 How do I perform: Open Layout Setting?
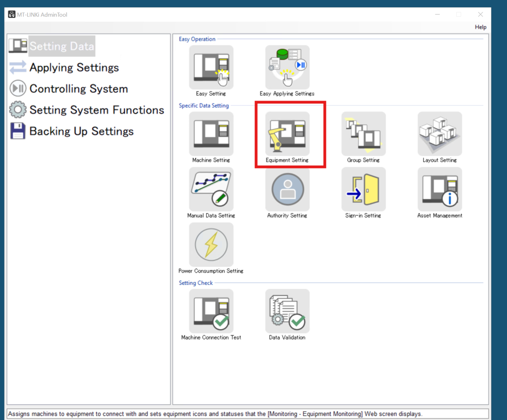440,134
